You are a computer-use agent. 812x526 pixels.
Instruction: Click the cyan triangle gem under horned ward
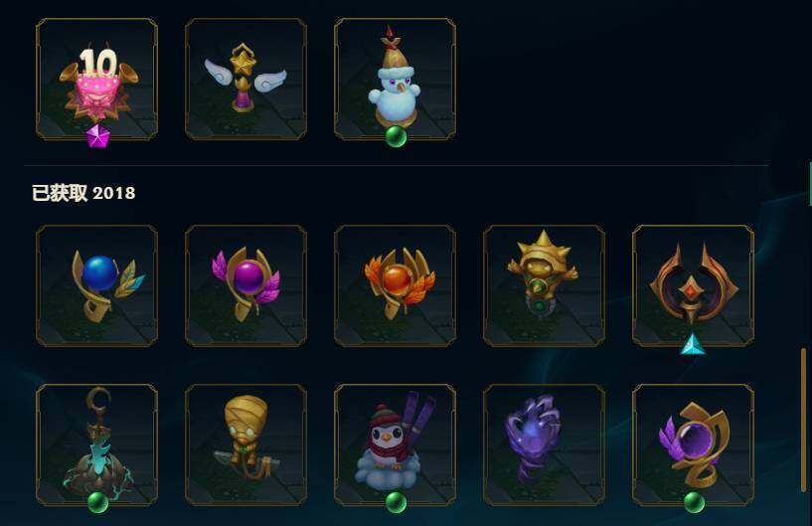693,345
